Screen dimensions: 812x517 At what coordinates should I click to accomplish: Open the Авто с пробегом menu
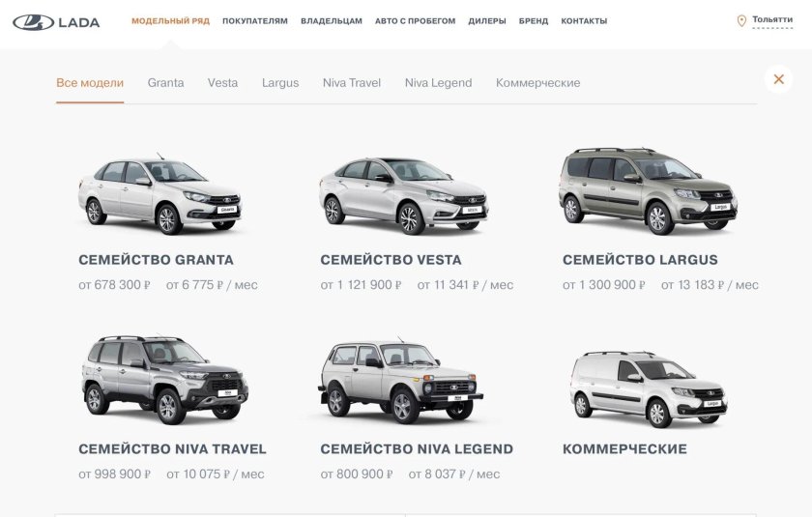(416, 21)
